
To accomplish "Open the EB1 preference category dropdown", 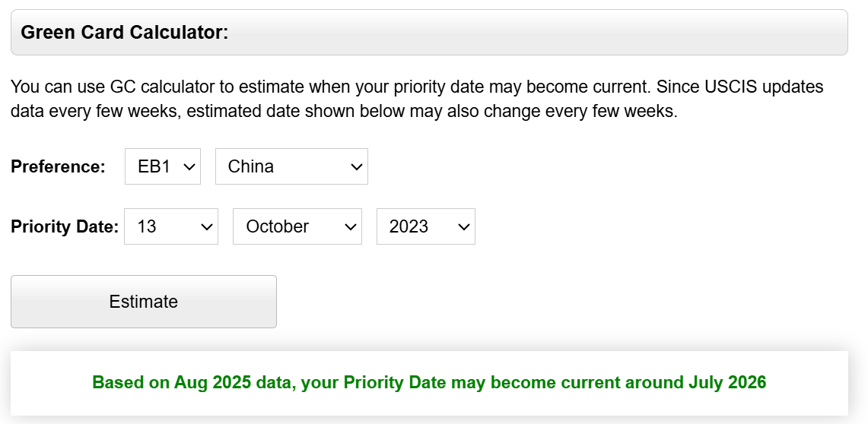I will [x=162, y=166].
